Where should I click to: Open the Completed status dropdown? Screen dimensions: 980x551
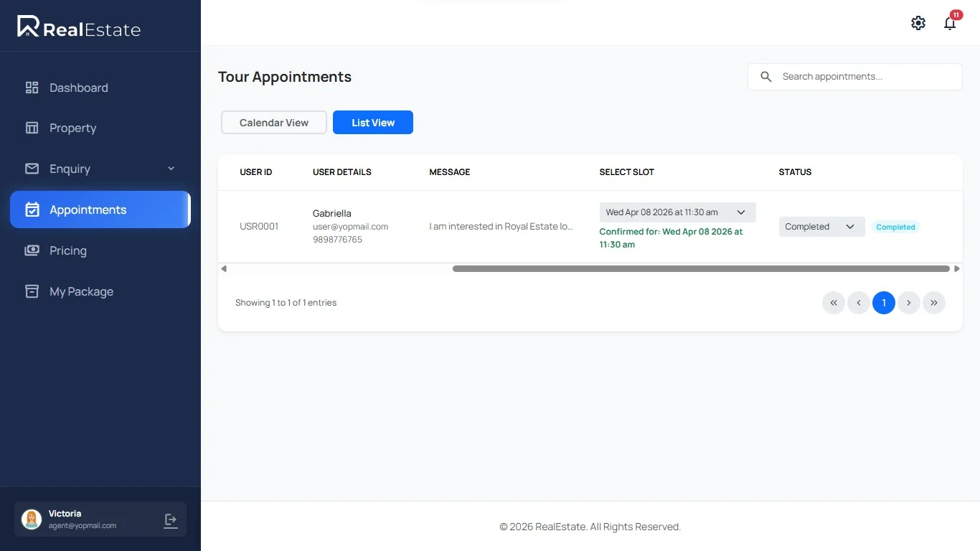pyautogui.click(x=821, y=227)
